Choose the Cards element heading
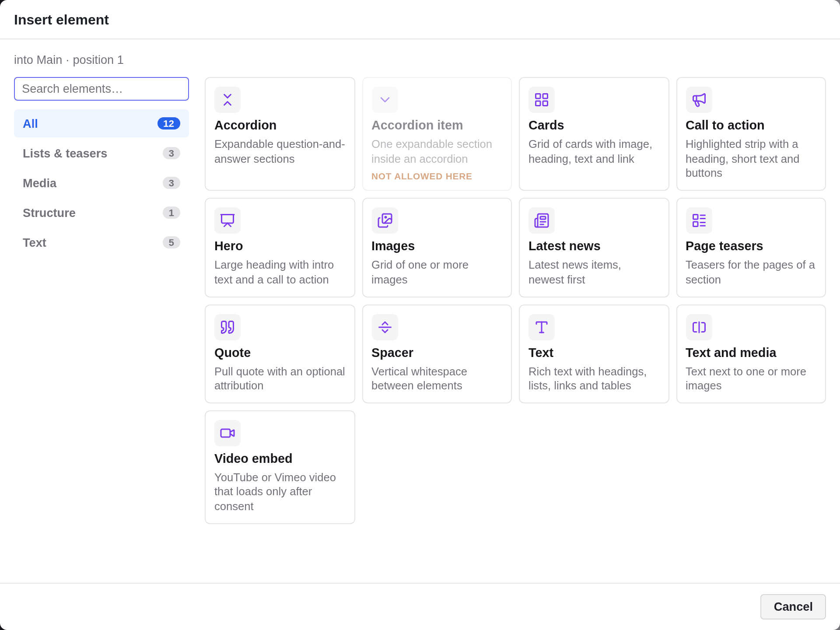Screen dimensions: 840x630 (x=546, y=125)
